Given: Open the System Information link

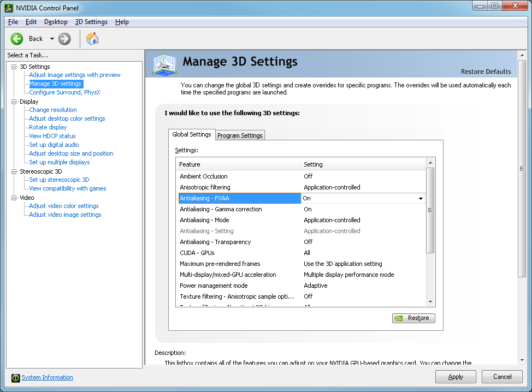Looking at the screenshot, I should click(47, 378).
